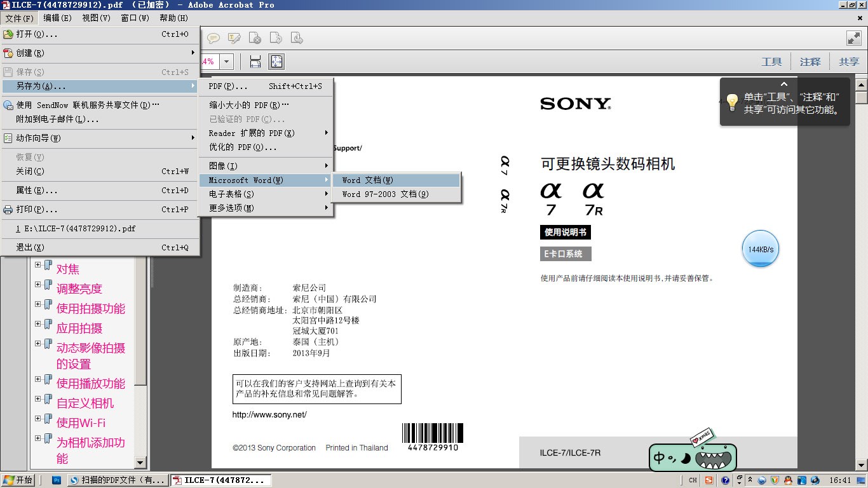The width and height of the screenshot is (868, 488).
Task: Click bookmark icon beside 调整亮度
Action: 48,285
